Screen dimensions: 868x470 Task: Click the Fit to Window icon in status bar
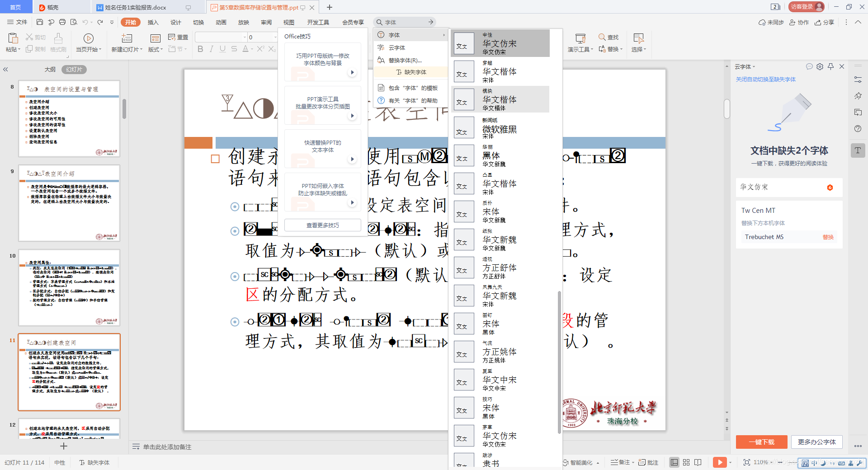coord(746,462)
